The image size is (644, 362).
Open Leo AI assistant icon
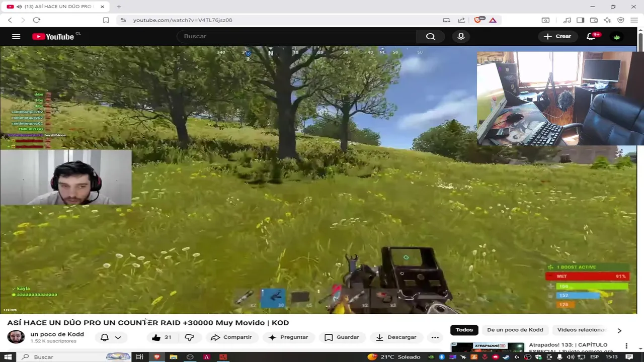[607, 20]
